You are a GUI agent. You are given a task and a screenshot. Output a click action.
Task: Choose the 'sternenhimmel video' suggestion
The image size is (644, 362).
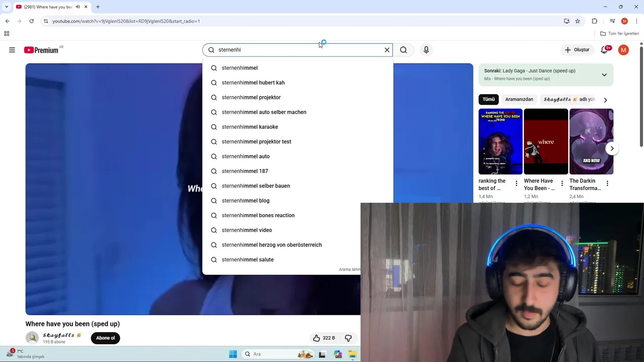click(x=281, y=230)
